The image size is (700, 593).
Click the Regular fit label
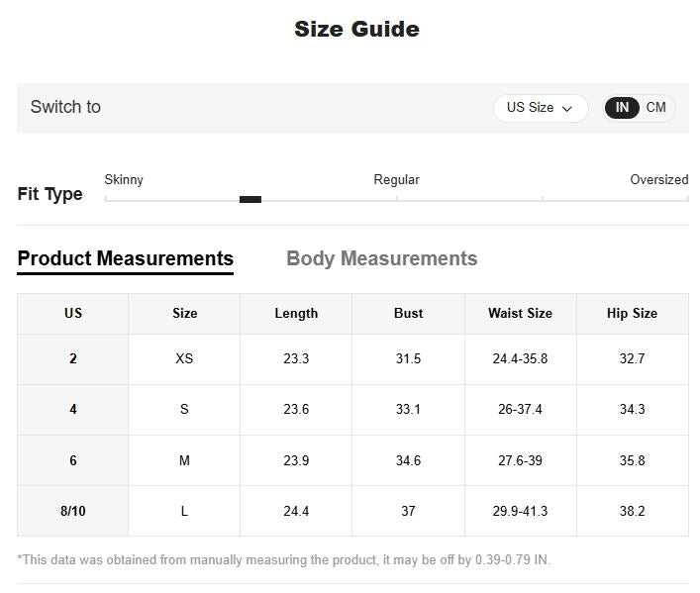pyautogui.click(x=396, y=179)
